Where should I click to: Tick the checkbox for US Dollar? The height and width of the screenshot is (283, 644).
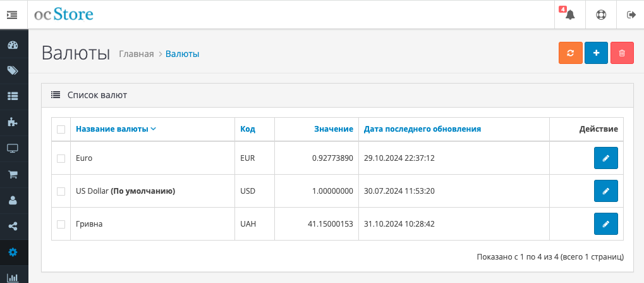point(61,191)
